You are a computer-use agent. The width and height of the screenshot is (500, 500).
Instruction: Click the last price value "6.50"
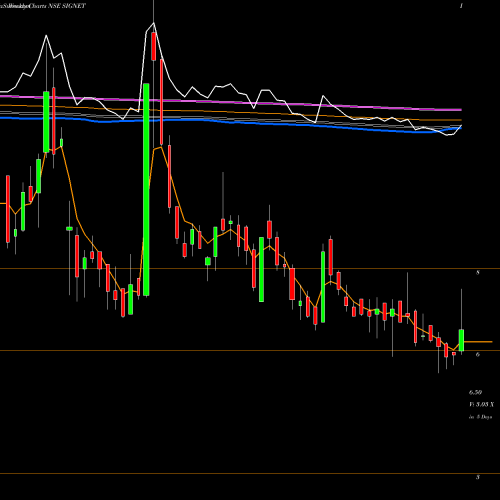475,392
